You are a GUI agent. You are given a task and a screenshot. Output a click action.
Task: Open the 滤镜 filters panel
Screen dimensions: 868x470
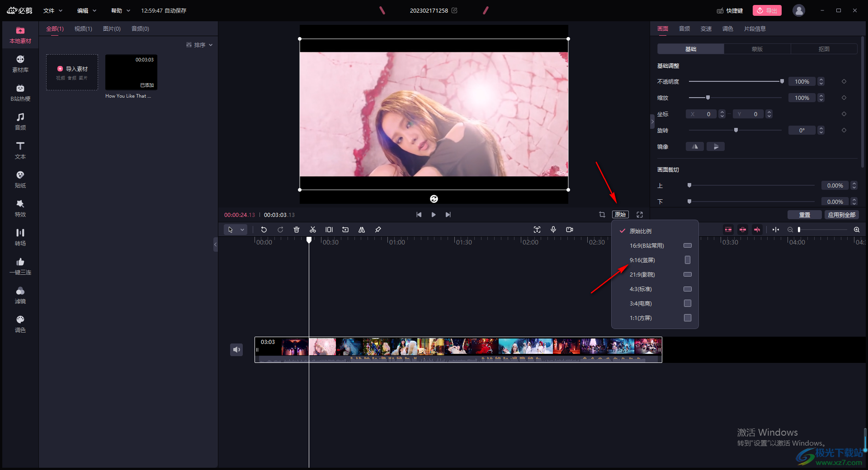[20, 296]
